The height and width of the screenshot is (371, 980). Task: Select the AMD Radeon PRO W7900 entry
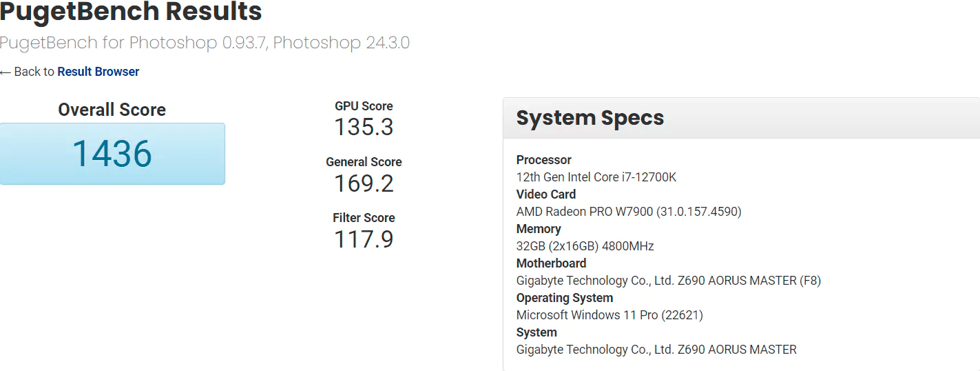[629, 212]
